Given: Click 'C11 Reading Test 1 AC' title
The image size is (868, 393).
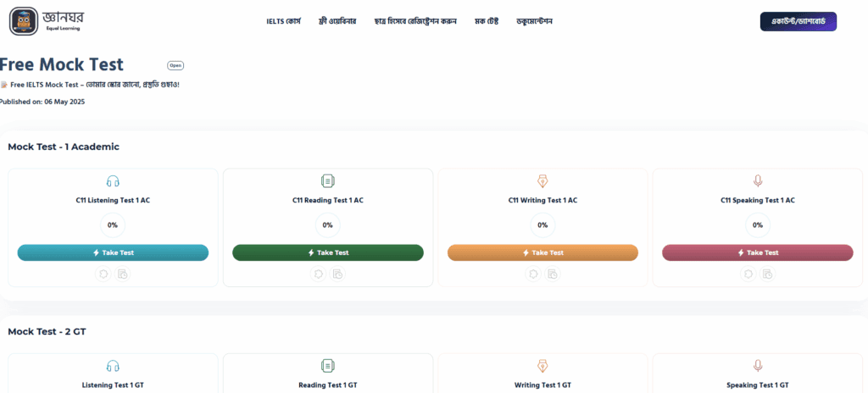Looking at the screenshot, I should (328, 201).
